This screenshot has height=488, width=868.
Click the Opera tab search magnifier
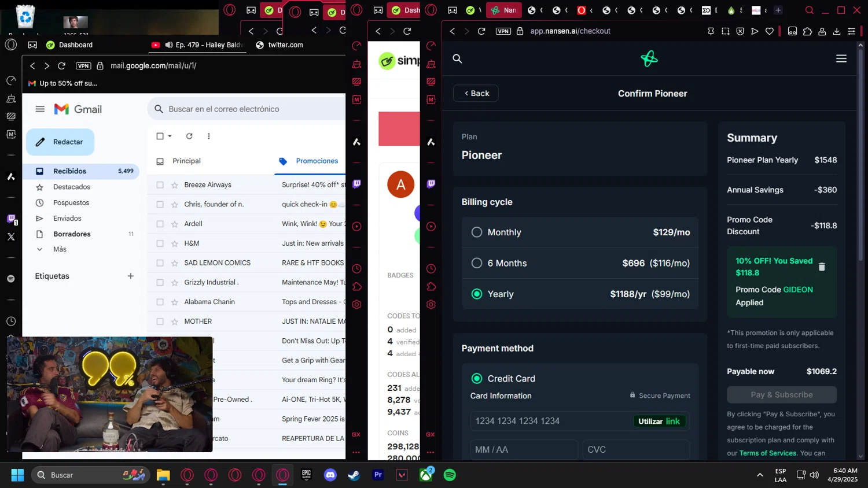tap(810, 10)
